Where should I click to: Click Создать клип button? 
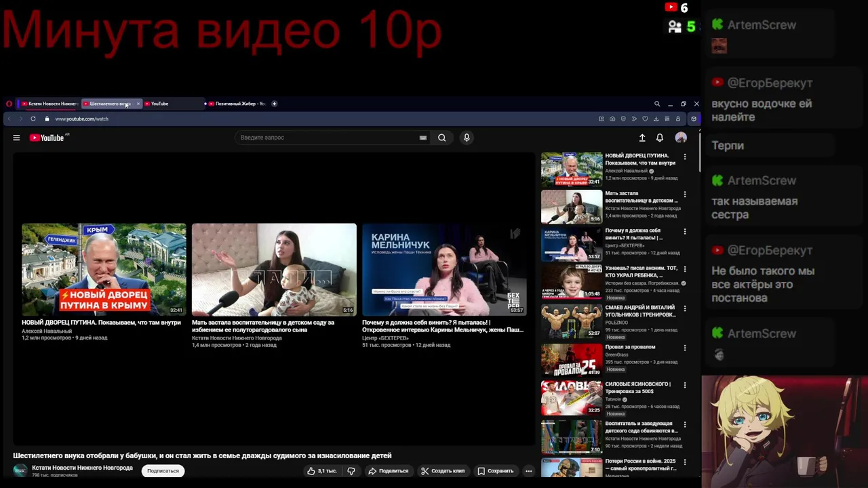tap(443, 471)
